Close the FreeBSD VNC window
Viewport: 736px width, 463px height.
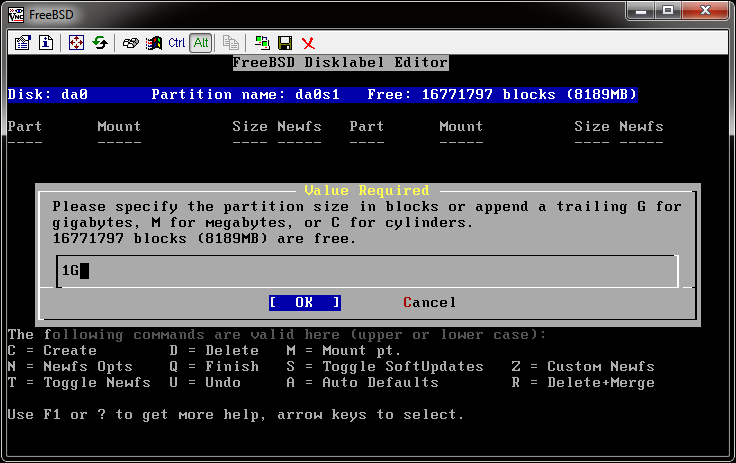tap(705, 11)
